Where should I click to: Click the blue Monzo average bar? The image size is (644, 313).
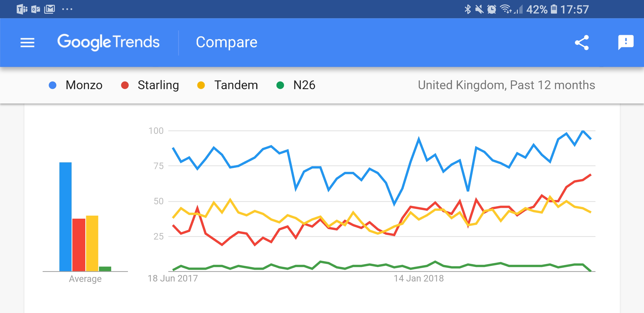(x=65, y=216)
